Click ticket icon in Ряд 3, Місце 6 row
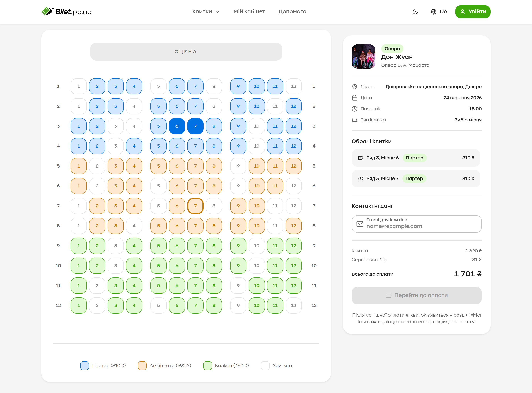The height and width of the screenshot is (393, 532). [x=360, y=158]
